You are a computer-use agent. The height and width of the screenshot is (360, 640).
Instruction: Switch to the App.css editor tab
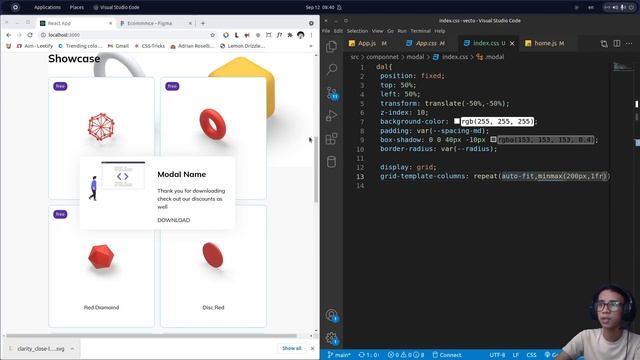point(425,43)
